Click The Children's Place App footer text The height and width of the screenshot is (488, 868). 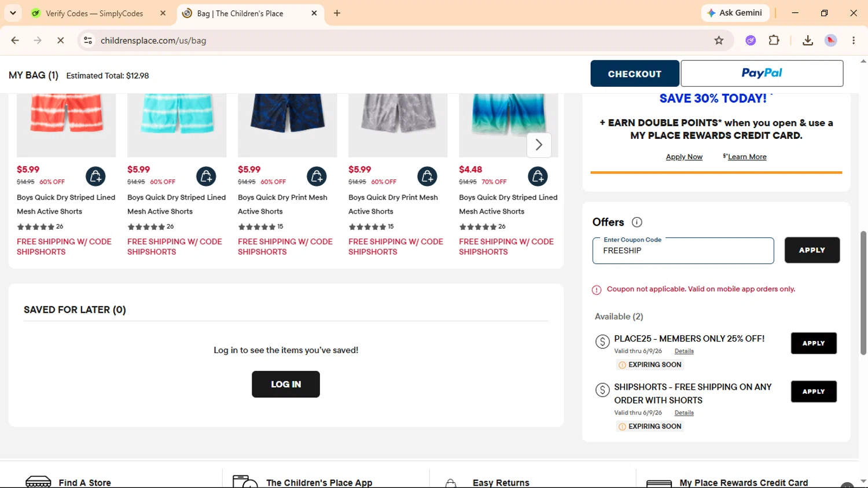[x=319, y=483]
